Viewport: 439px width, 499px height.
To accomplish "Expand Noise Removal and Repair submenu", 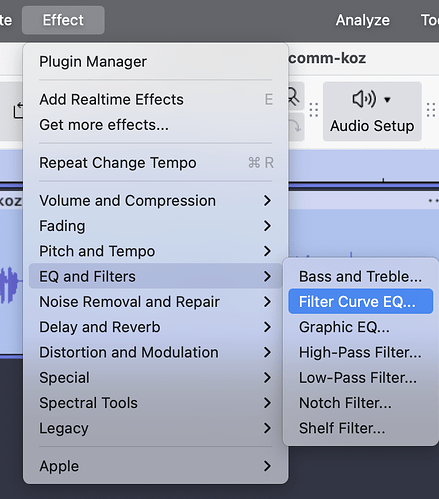I will coord(155,302).
